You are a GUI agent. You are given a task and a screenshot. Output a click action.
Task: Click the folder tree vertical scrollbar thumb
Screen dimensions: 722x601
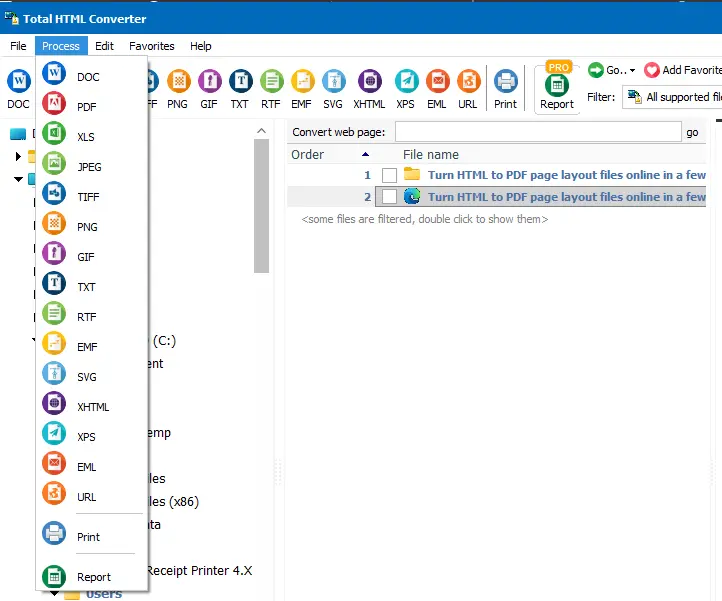pos(261,206)
